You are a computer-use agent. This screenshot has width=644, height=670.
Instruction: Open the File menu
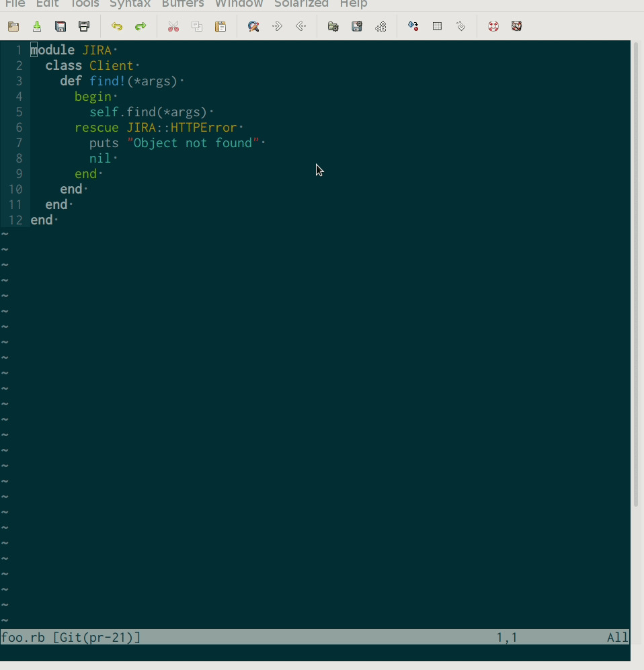click(x=15, y=4)
